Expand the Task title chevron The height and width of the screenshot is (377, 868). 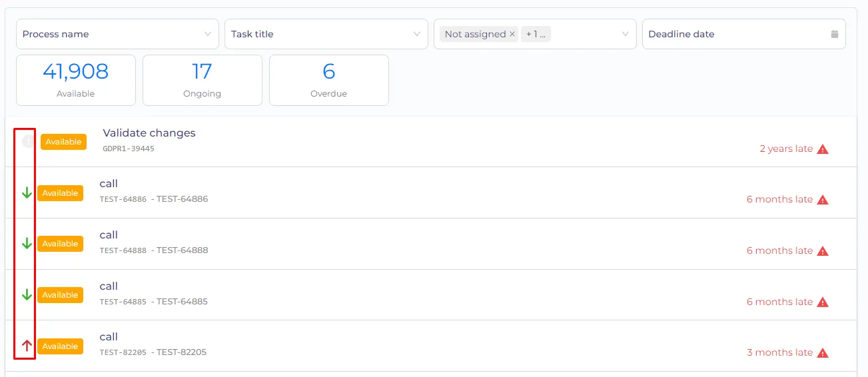click(x=417, y=34)
